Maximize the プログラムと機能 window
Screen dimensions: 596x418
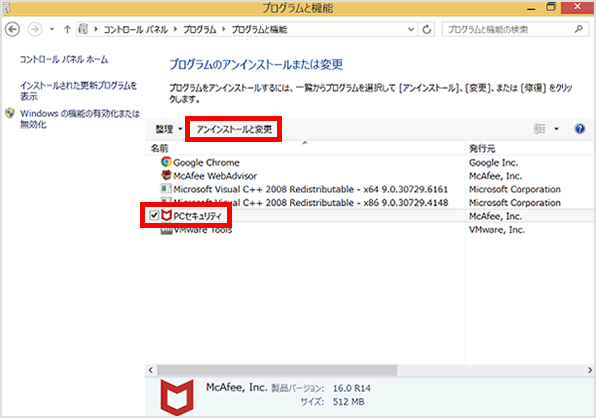551,7
